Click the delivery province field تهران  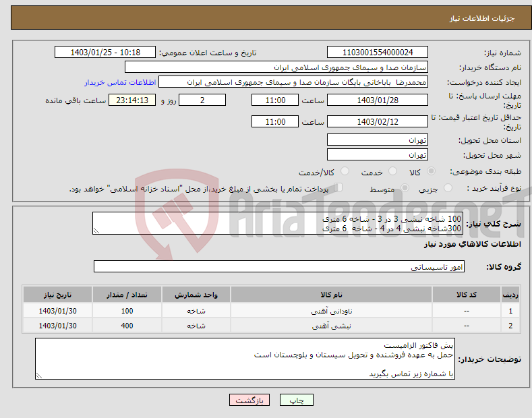378,140
